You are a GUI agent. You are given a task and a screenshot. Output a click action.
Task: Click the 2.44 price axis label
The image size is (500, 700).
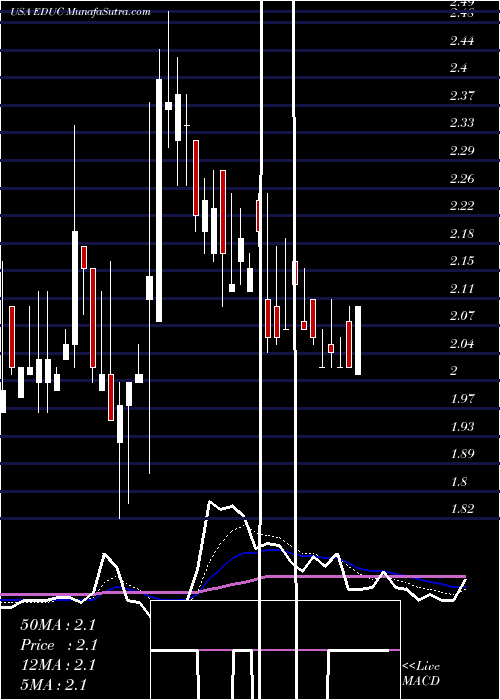point(462,42)
